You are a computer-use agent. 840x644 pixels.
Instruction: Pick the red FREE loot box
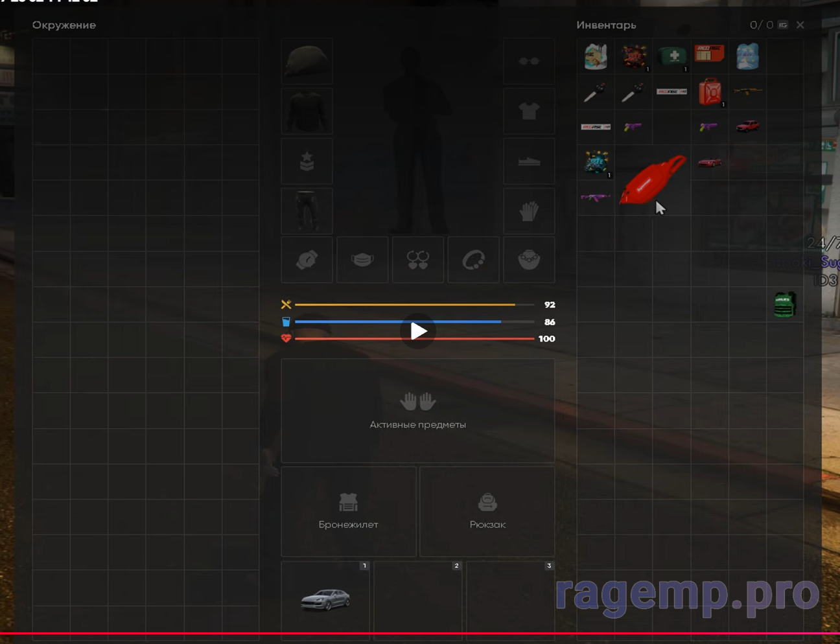(634, 56)
